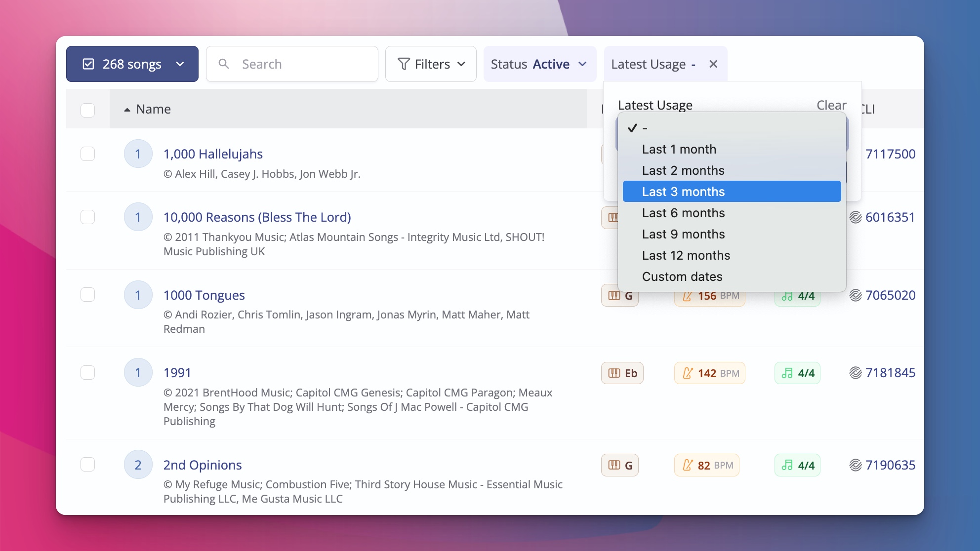Select Last 6 months from Latest Usage options
The width and height of the screenshot is (980, 551).
pyautogui.click(x=683, y=213)
